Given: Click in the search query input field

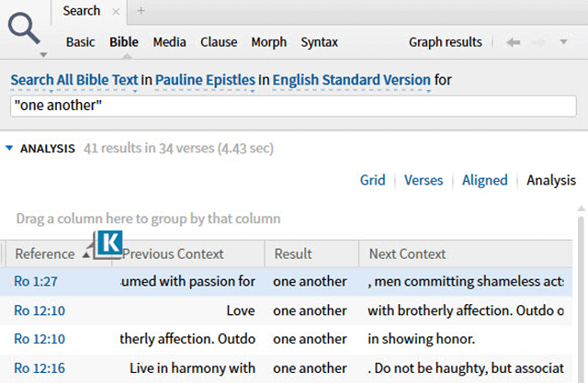Looking at the screenshot, I should (294, 107).
